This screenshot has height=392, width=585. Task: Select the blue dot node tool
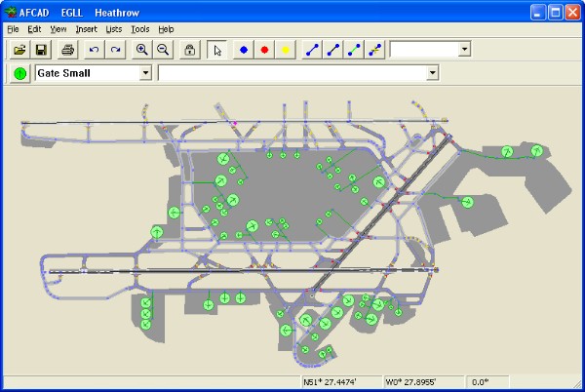pos(243,50)
